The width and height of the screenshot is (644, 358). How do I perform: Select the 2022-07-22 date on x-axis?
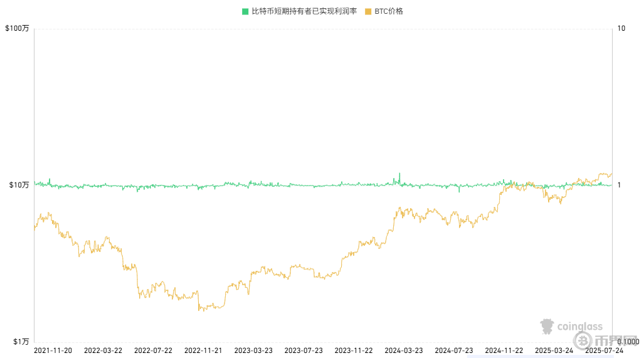[153, 350]
